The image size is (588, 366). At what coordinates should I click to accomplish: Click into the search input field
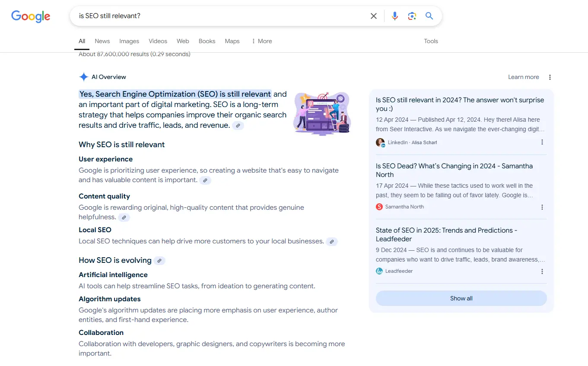click(220, 16)
